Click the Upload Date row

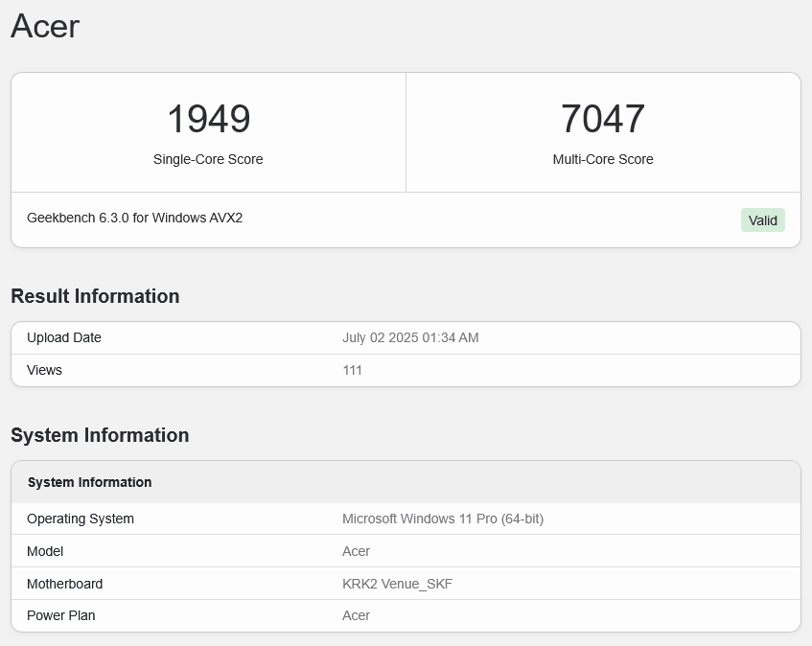pyautogui.click(x=63, y=337)
